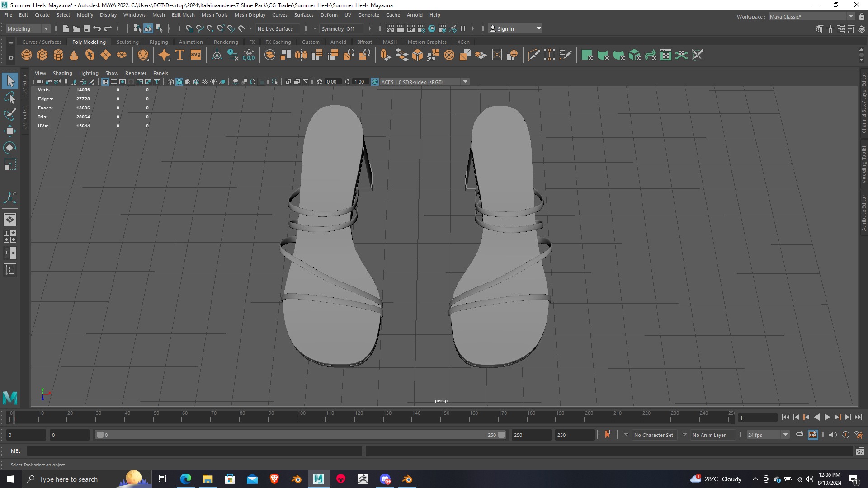Toggle use all lights in viewport
The image size is (868, 488).
coord(213,82)
